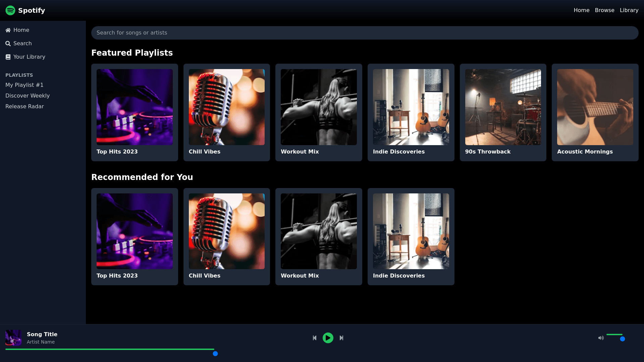Open the 90s Throwback featured playlist card
The height and width of the screenshot is (362, 644).
503,112
